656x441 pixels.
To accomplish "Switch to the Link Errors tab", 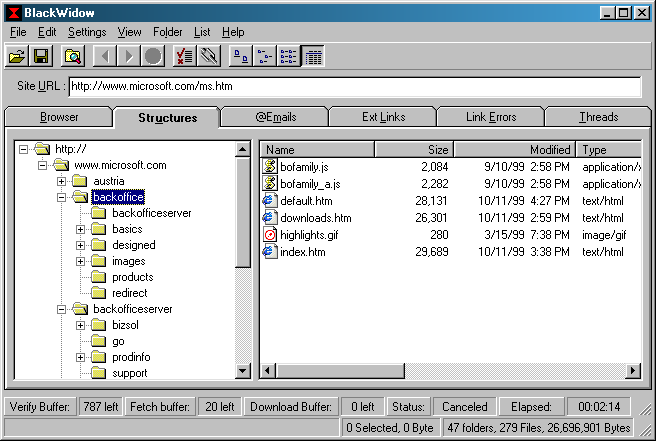I will click(491, 117).
